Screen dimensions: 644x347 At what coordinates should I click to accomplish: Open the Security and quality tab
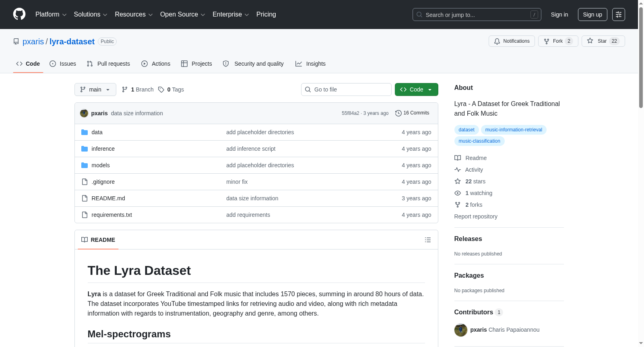coord(253,64)
